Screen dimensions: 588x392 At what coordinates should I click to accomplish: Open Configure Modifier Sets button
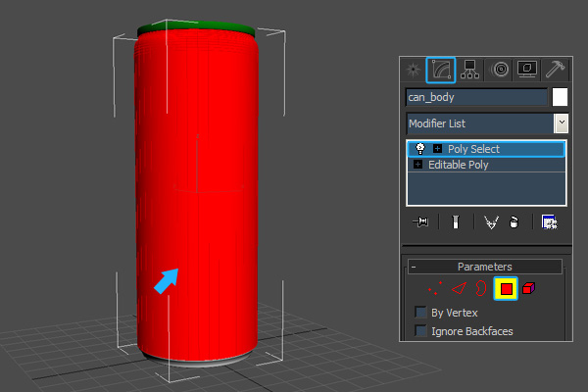(550, 221)
